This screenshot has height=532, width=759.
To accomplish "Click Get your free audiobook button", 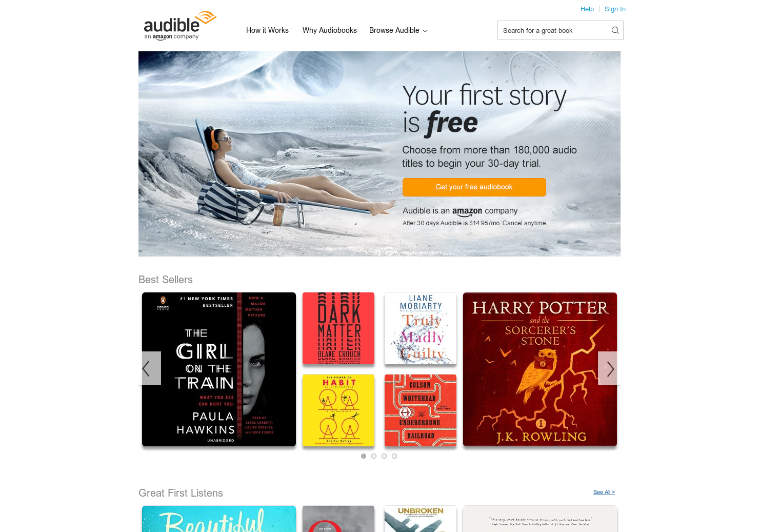I will [x=474, y=187].
